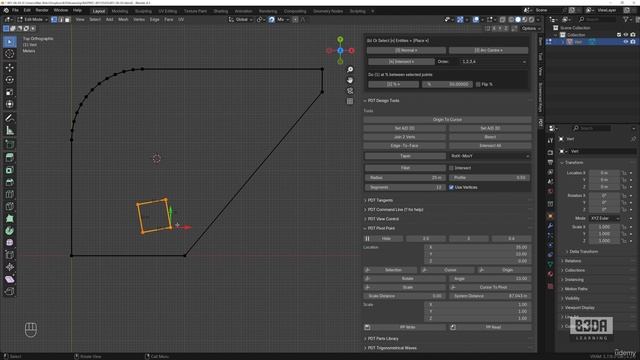Select the Poly Build tool
This screenshot has width=640, height=360.
tap(10, 218)
